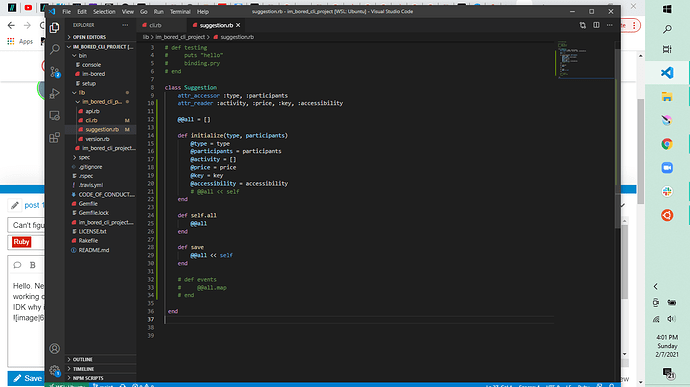690x387 pixels.
Task: Open Visual Studio Code from Windows taskbar
Action: tap(667, 73)
